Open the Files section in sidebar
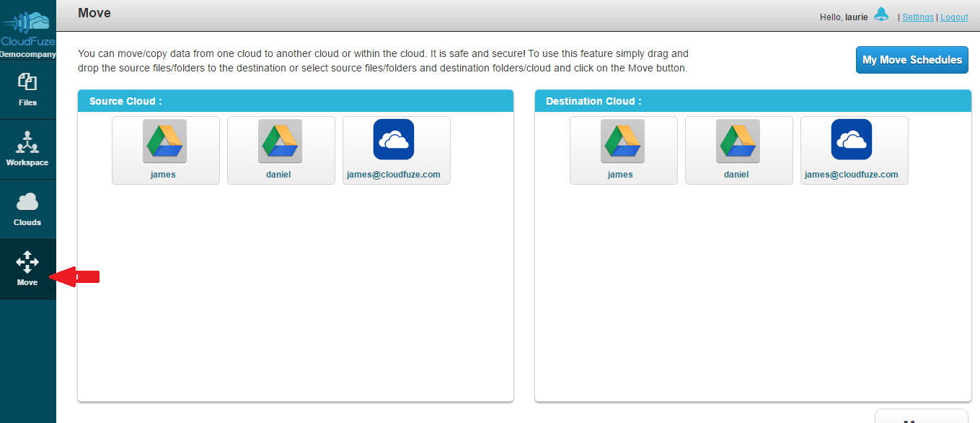 27,90
